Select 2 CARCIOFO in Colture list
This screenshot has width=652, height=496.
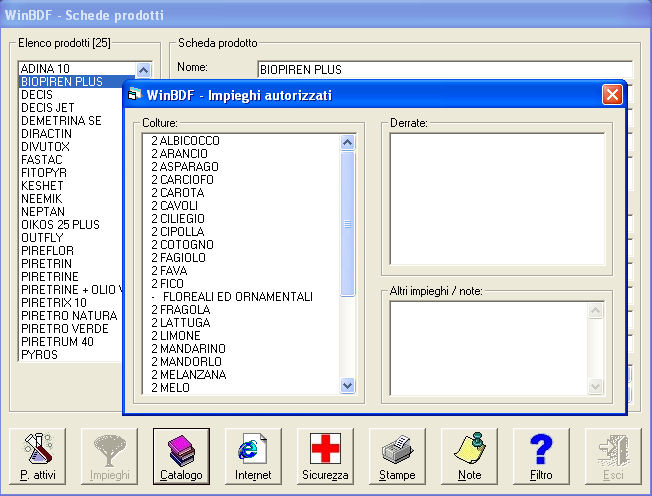242,180
